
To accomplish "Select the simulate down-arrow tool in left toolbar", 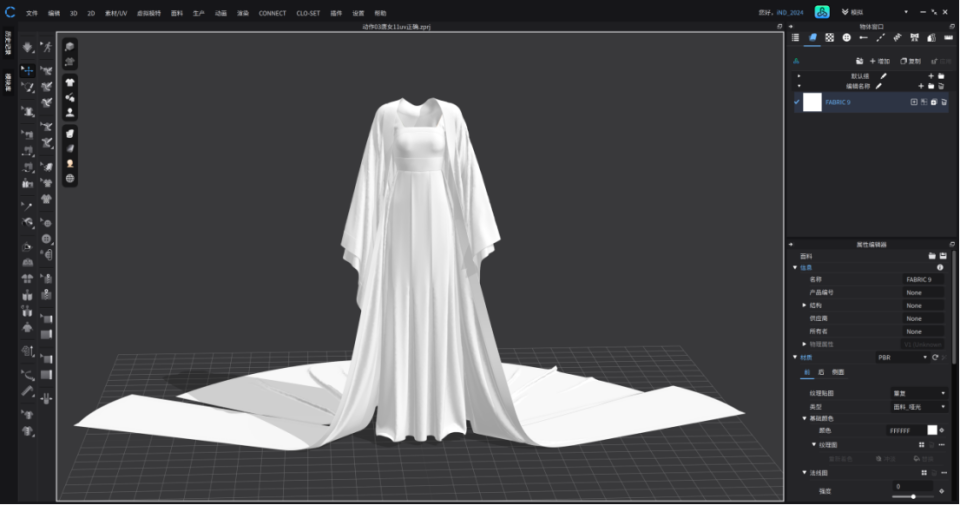I will 28,47.
